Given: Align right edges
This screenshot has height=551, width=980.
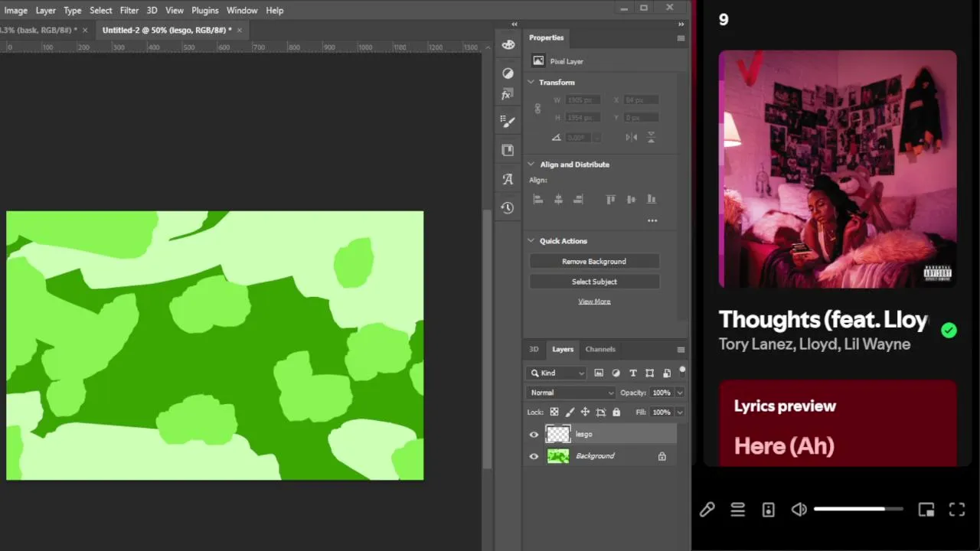Looking at the screenshot, I should click(x=578, y=199).
